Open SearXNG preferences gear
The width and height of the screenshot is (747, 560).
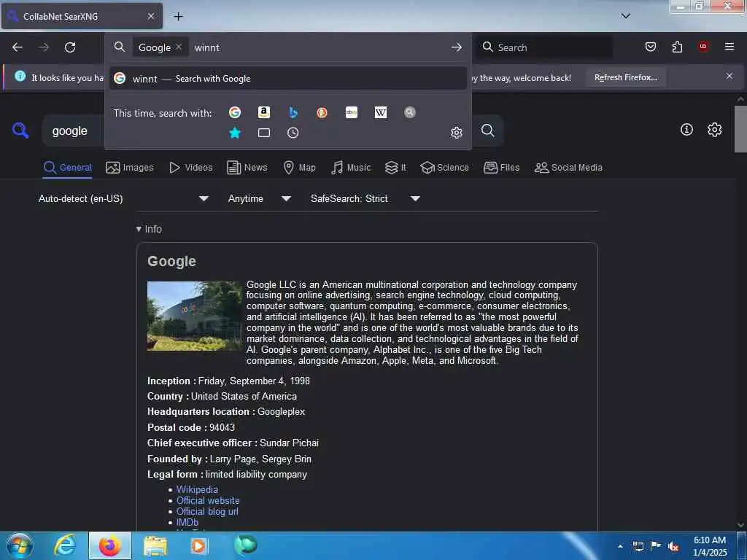tap(714, 130)
